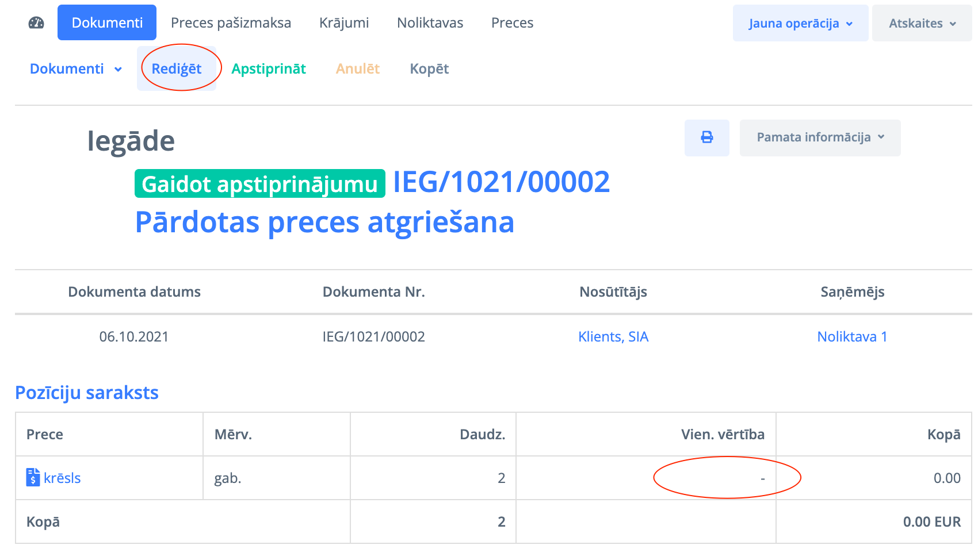
Task: Open the Jauna operācija dropdown
Action: 800,24
